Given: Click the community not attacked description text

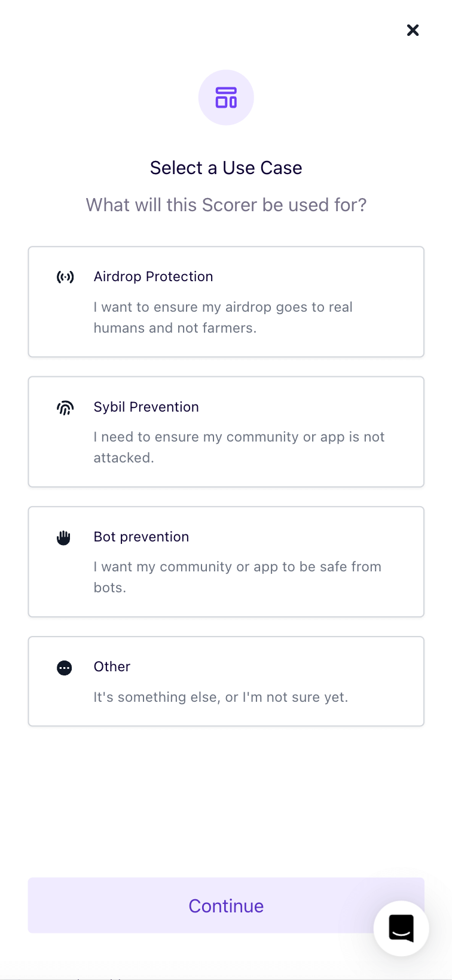Looking at the screenshot, I should [239, 447].
